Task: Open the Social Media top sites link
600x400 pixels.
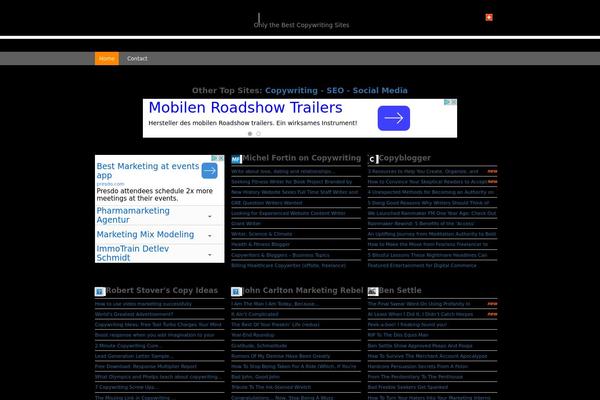Action: [380, 91]
